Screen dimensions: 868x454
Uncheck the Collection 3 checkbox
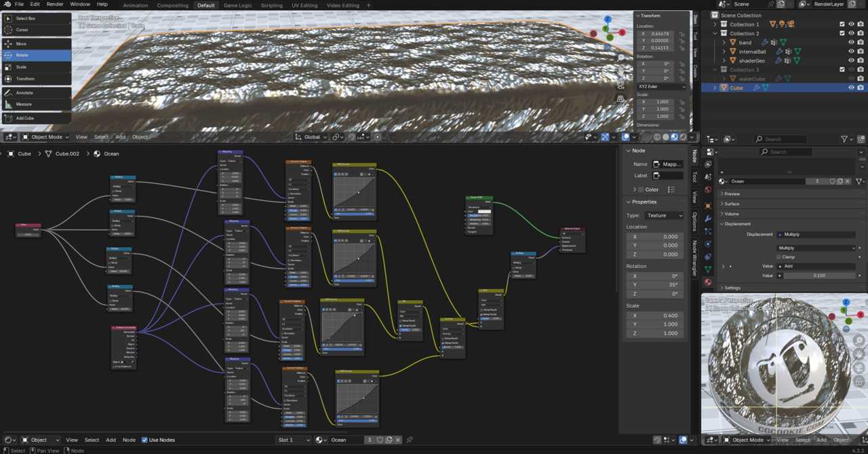842,69
